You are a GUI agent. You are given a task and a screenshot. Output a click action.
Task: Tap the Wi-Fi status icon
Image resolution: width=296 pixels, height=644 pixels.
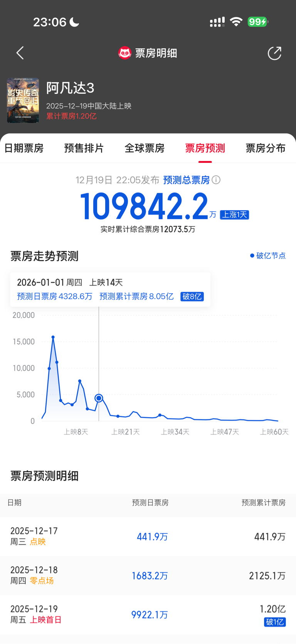[x=236, y=22]
